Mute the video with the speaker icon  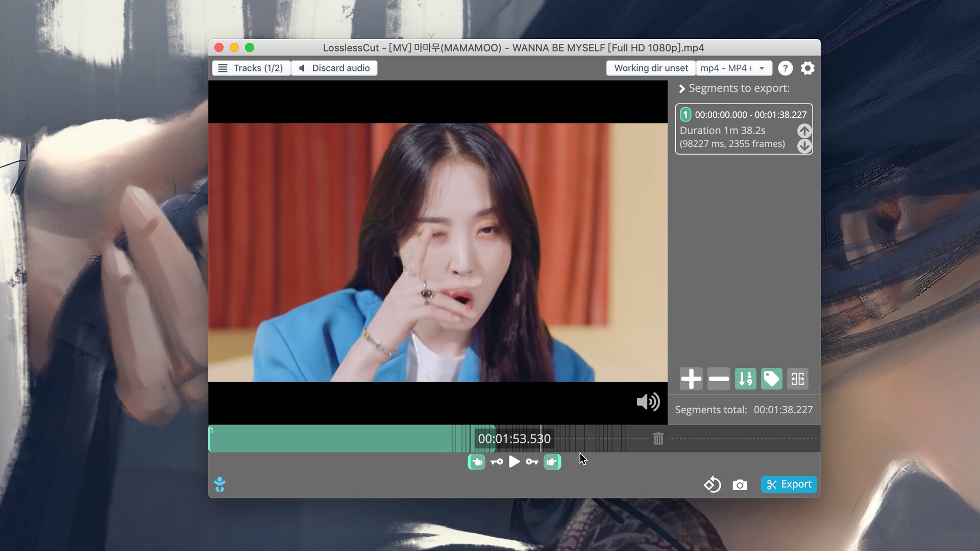coord(647,402)
